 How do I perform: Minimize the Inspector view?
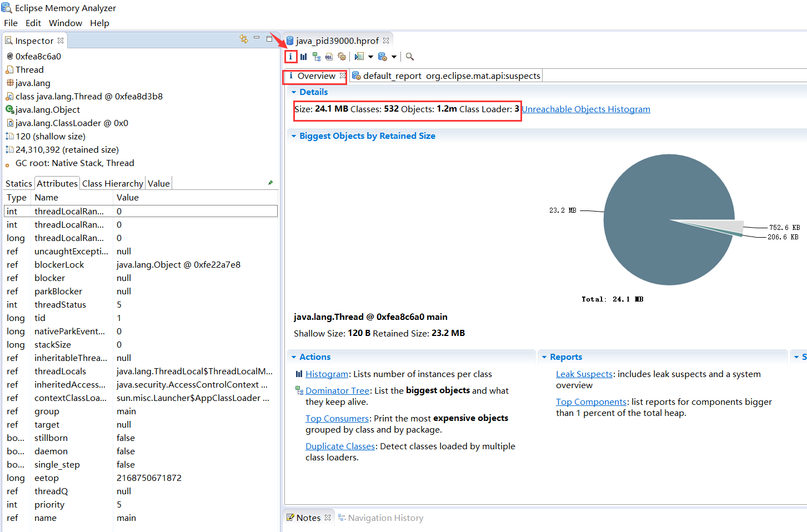(x=257, y=38)
